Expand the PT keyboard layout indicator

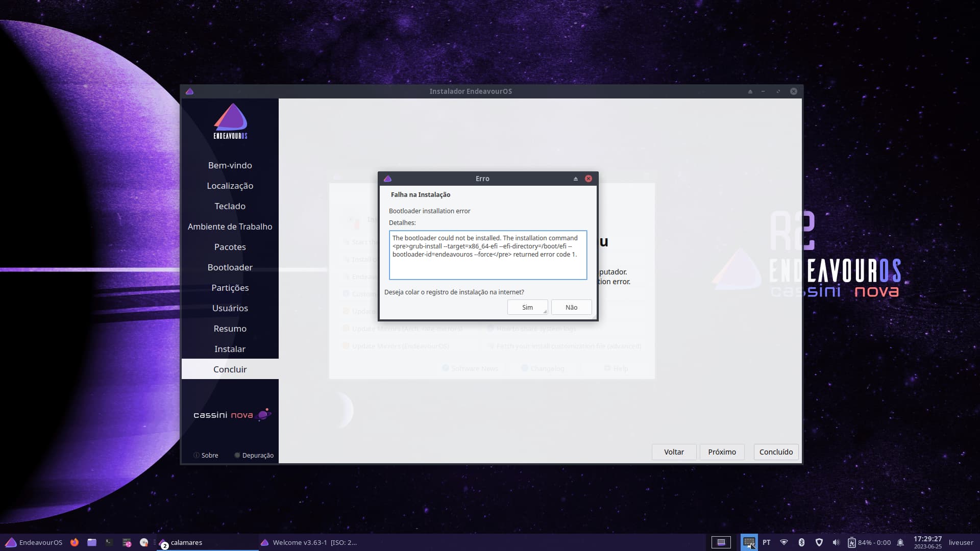tap(766, 542)
